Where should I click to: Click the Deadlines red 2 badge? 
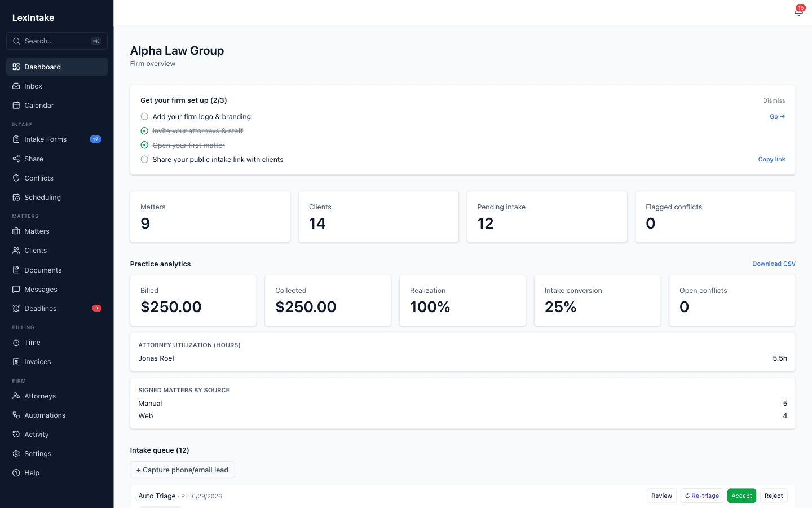click(x=97, y=308)
